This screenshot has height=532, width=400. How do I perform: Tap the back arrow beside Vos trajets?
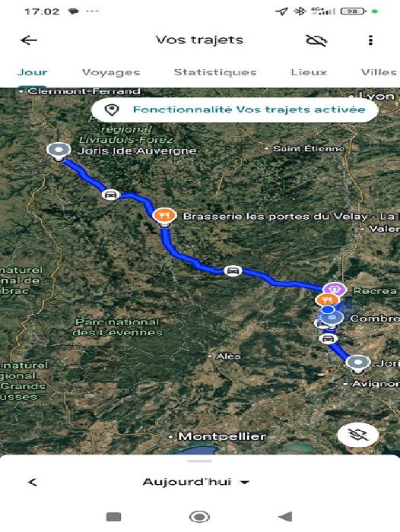click(29, 40)
